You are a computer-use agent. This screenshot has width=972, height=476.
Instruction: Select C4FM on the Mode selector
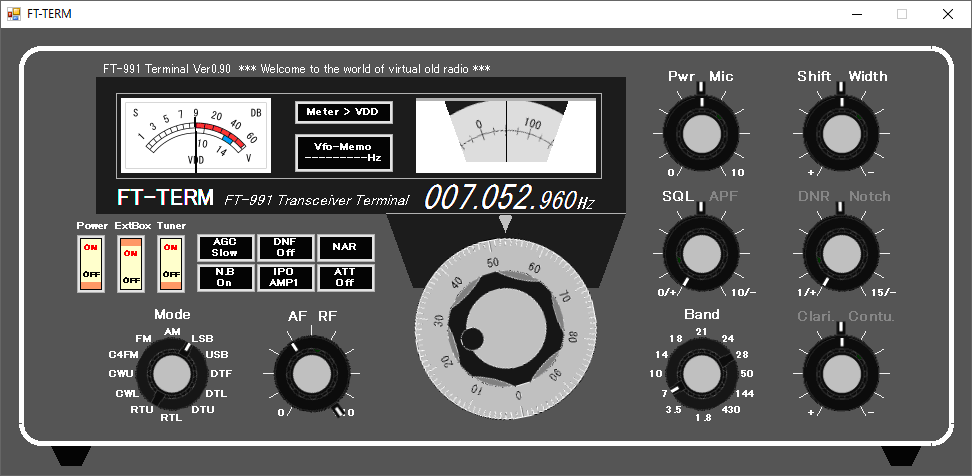[x=123, y=355]
